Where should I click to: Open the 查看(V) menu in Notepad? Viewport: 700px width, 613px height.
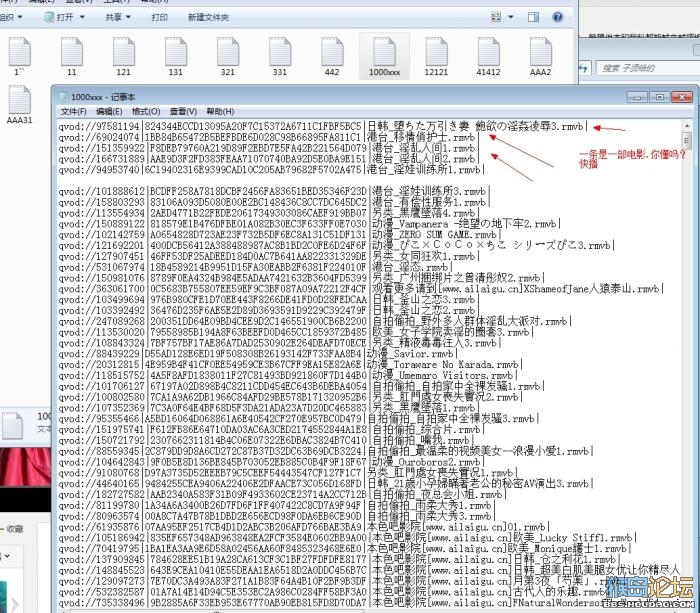click(x=183, y=111)
